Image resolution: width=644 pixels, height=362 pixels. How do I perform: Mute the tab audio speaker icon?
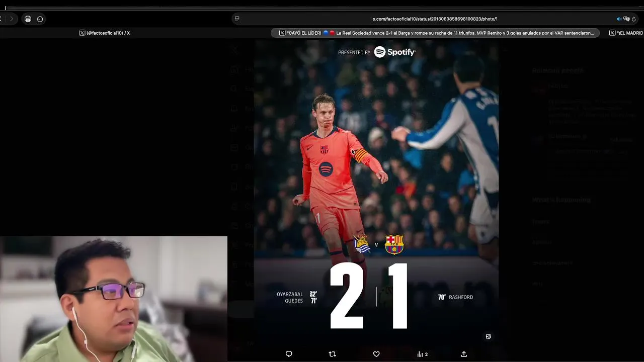pyautogui.click(x=619, y=19)
